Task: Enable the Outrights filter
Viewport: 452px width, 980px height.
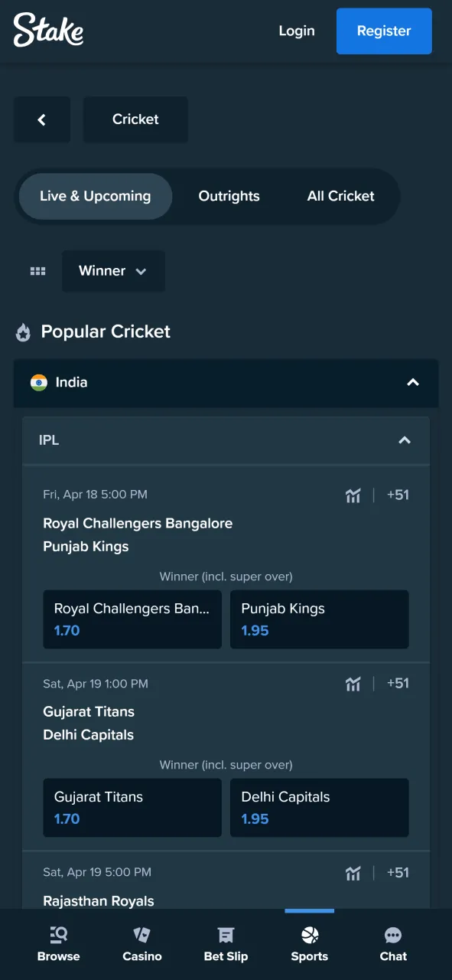Action: tap(229, 196)
